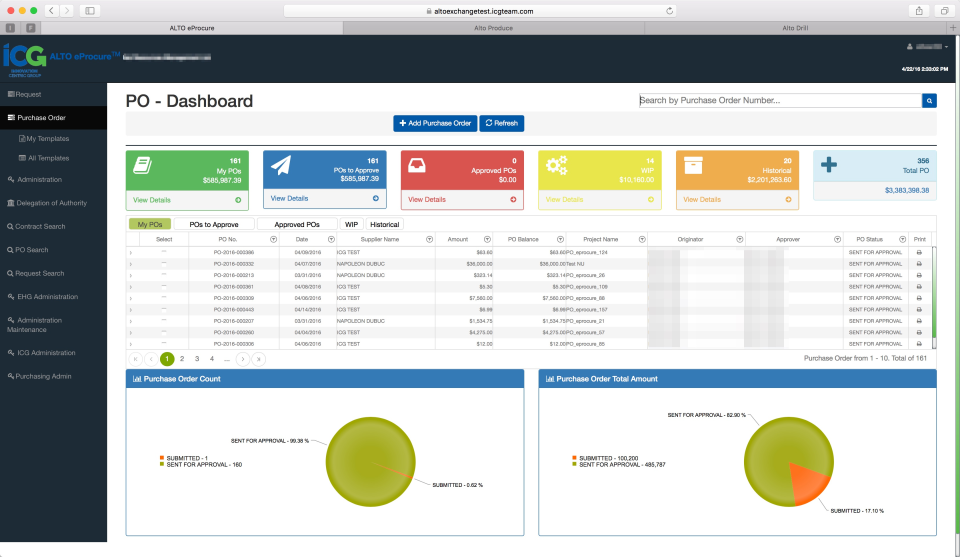Open the PO Status column filter dropdown
The height and width of the screenshot is (557, 960).
[x=902, y=239]
